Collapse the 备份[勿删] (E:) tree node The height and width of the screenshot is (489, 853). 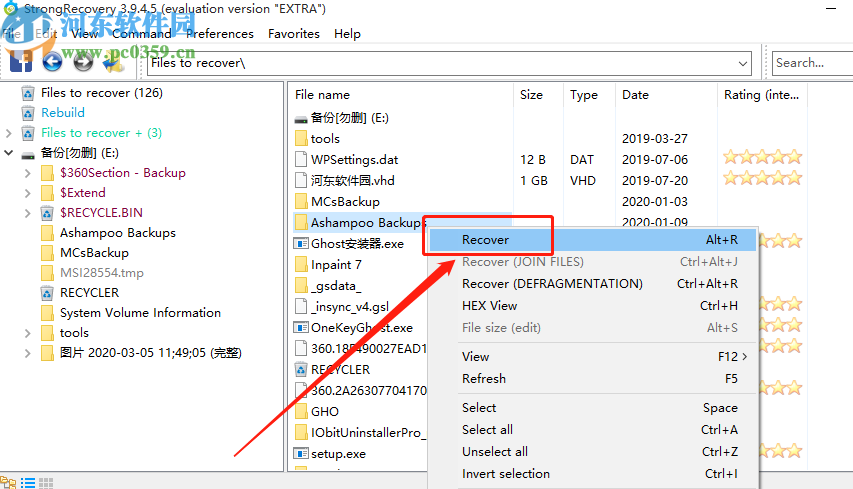8,153
